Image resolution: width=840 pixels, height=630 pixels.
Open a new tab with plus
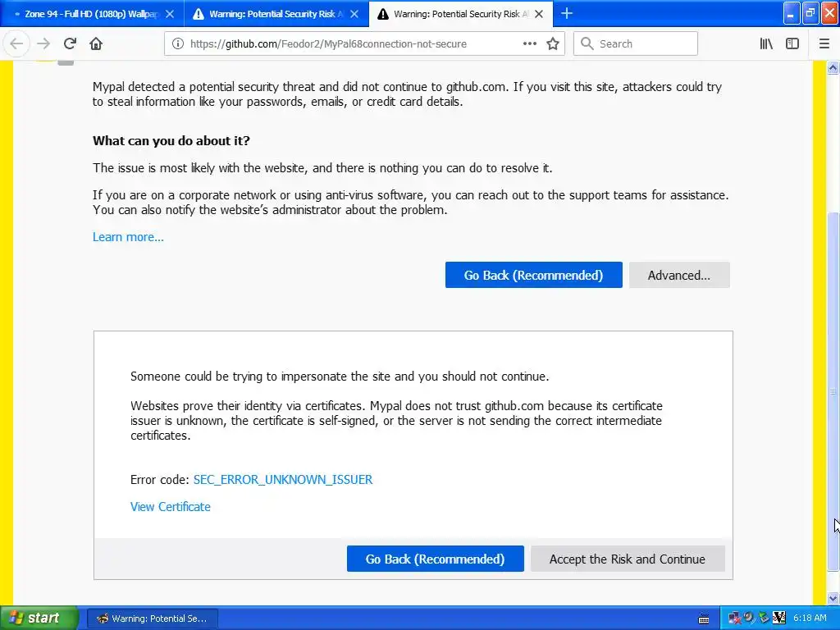(x=567, y=13)
